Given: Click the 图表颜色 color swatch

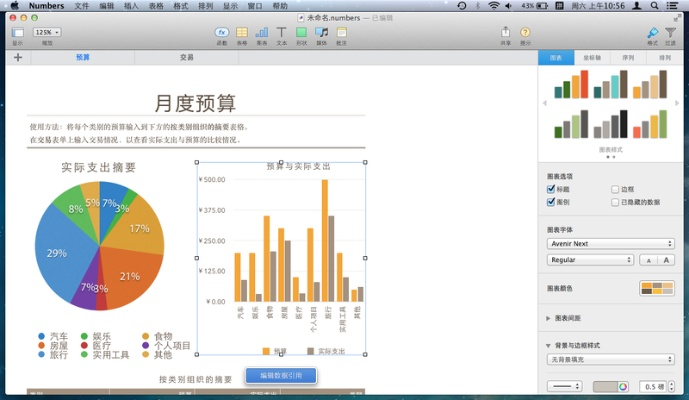Looking at the screenshot, I should point(656,289).
